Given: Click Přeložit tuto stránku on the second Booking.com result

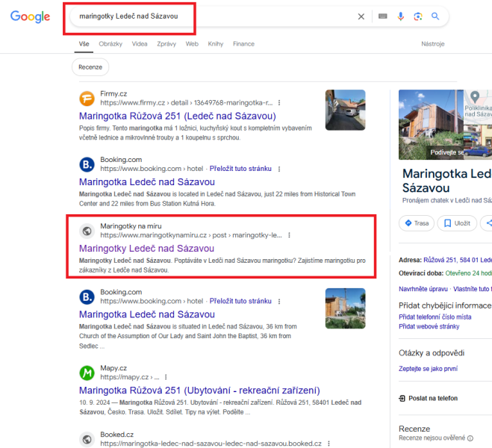Looking at the screenshot, I should point(240,301).
